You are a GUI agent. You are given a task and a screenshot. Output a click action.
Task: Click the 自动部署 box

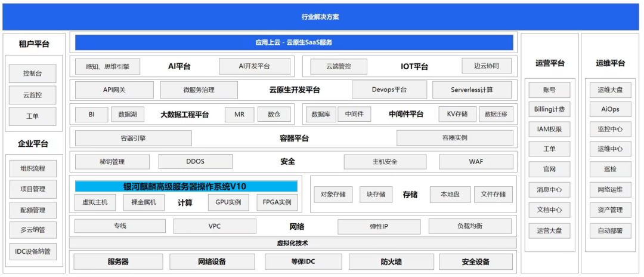[x=611, y=230]
